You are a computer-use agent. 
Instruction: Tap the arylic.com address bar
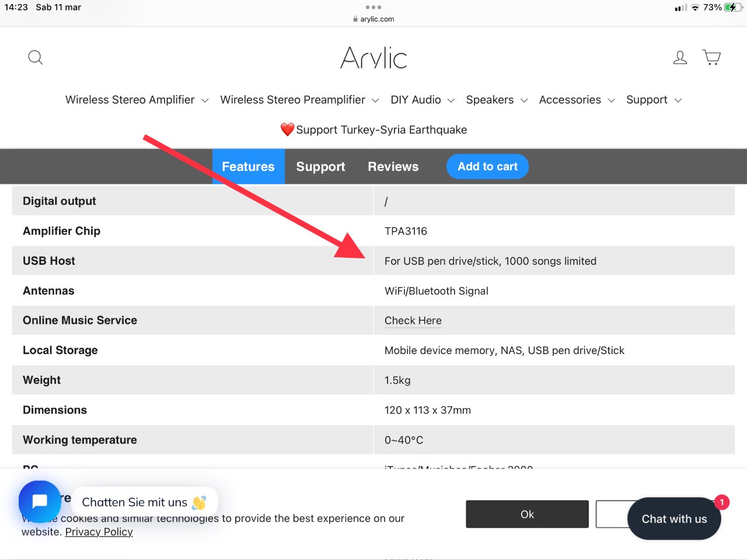tap(373, 19)
